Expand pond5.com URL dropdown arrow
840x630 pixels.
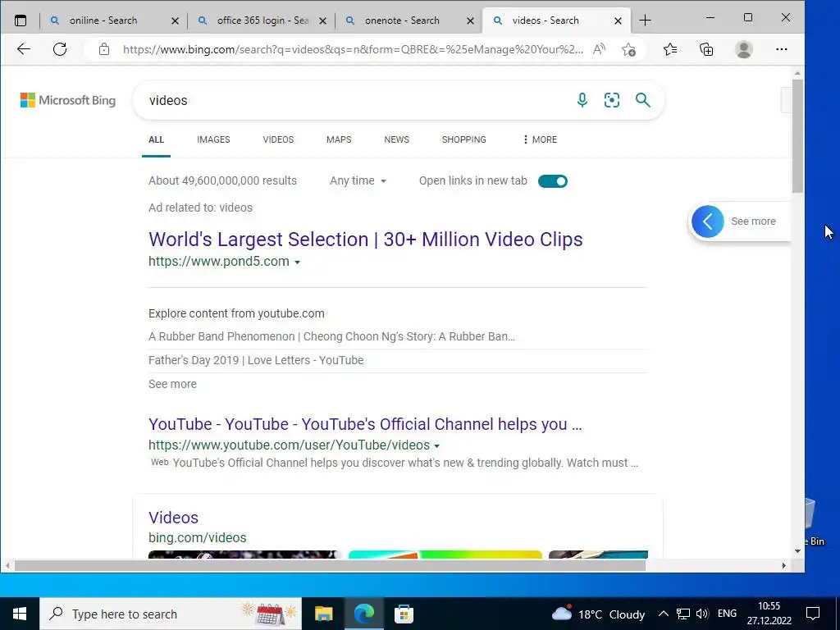pyautogui.click(x=297, y=262)
